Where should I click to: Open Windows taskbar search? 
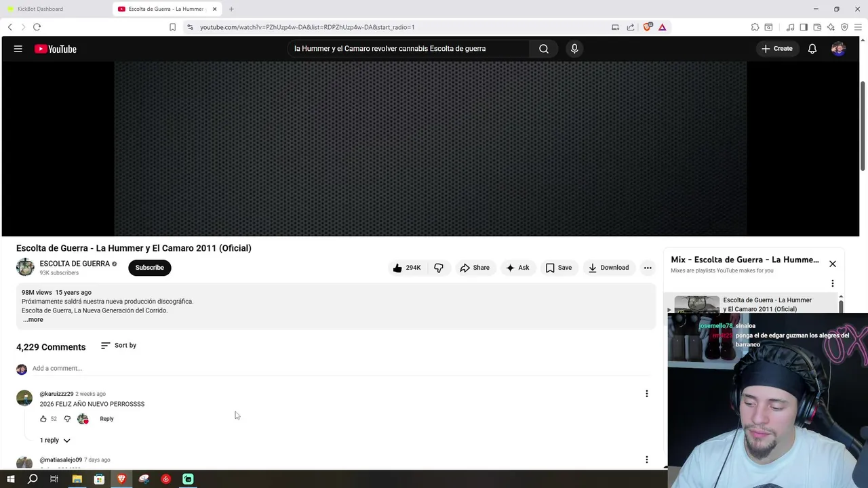[33, 479]
